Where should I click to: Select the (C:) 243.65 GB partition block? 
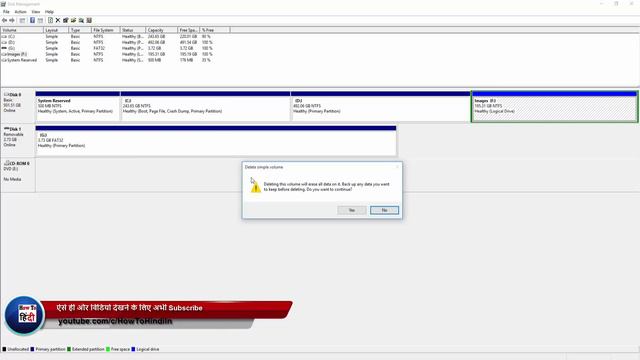point(205,106)
